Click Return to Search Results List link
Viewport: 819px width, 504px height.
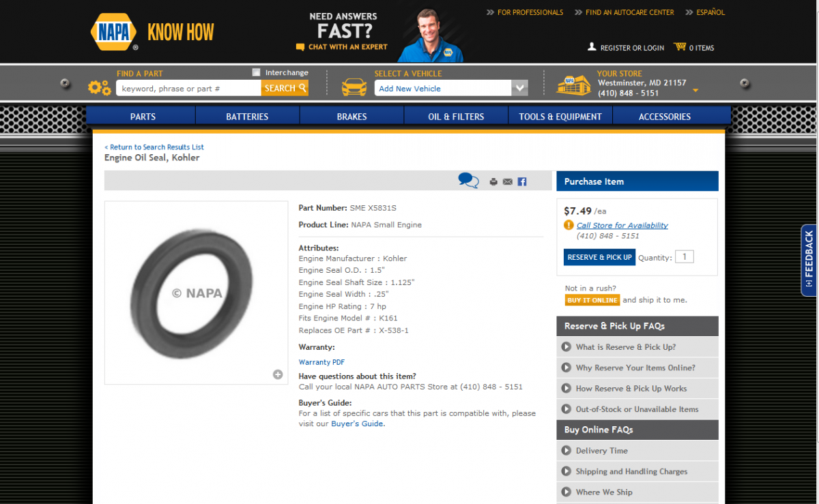coord(154,147)
